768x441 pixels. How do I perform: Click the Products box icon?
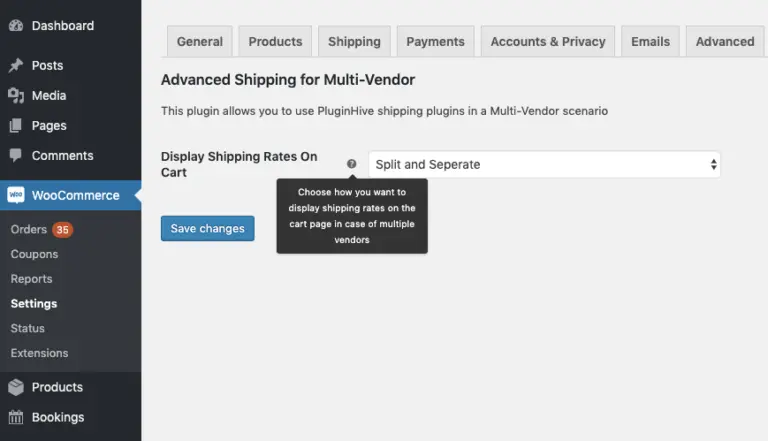[x=15, y=388]
